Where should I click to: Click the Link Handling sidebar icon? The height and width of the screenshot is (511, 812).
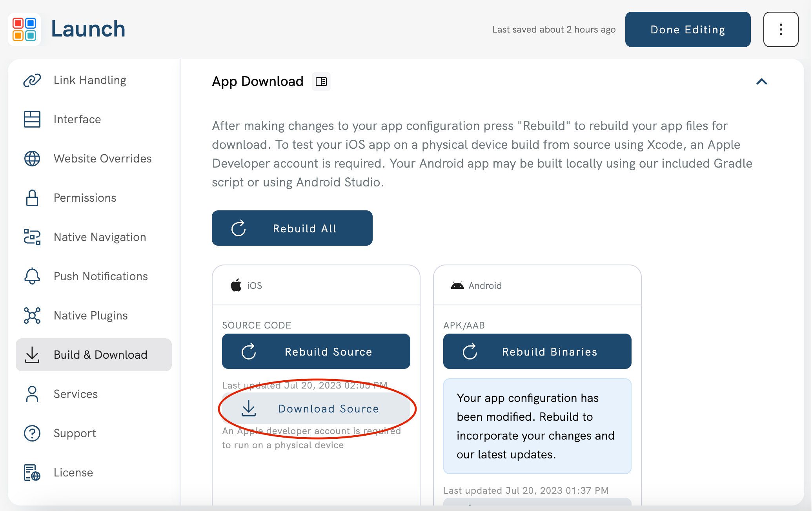tap(31, 78)
